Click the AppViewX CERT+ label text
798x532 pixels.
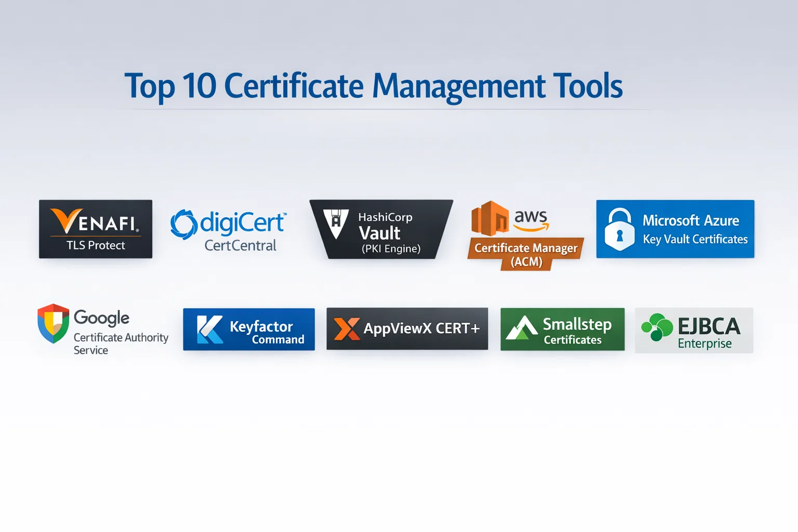coord(421,329)
